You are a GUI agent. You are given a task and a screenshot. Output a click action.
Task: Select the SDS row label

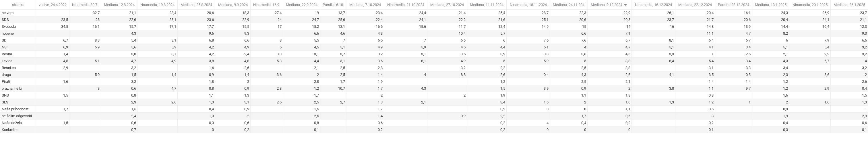coord(5,20)
